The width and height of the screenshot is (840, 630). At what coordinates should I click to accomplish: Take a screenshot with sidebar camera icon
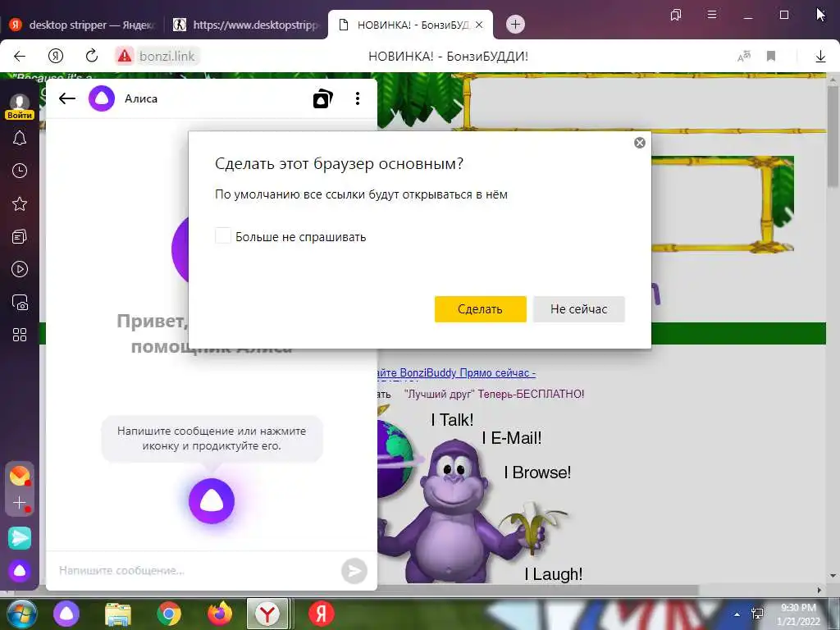[x=20, y=302]
